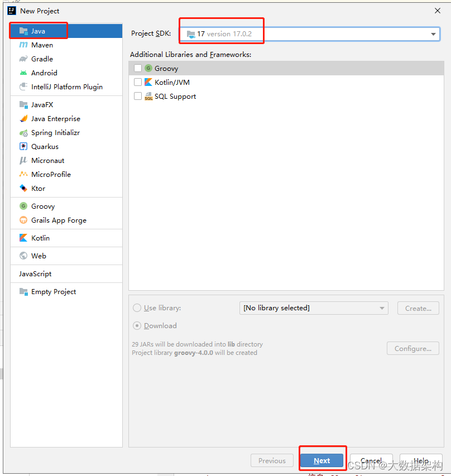Image resolution: width=451 pixels, height=476 pixels.
Task: Click the Empty Project label
Action: 54,292
